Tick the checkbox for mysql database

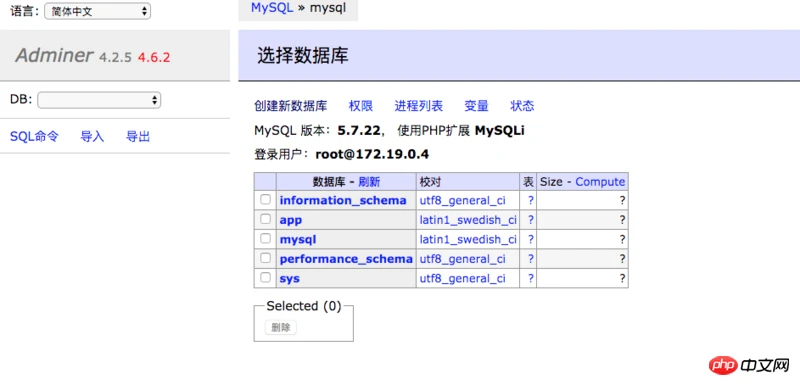point(265,238)
